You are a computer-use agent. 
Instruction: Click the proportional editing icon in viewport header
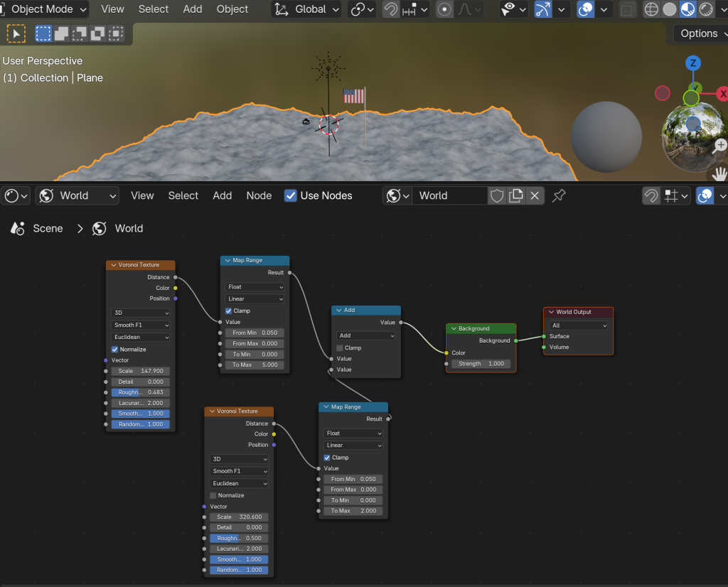(445, 9)
